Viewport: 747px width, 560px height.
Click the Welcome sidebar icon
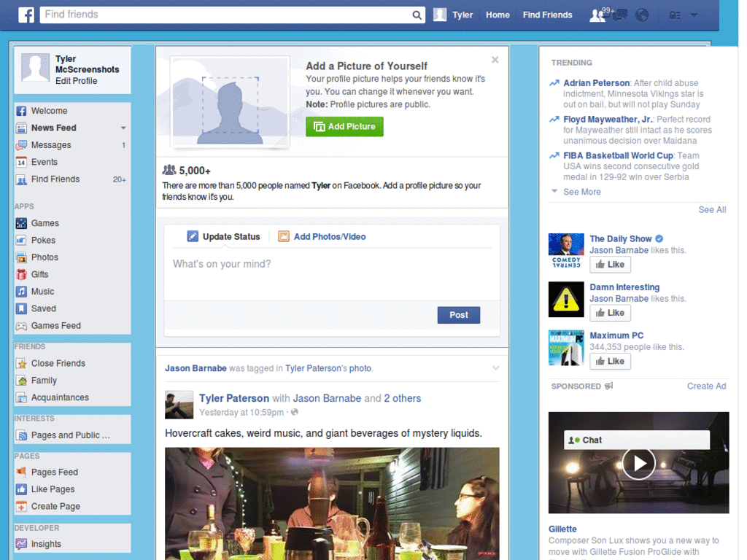(x=21, y=111)
